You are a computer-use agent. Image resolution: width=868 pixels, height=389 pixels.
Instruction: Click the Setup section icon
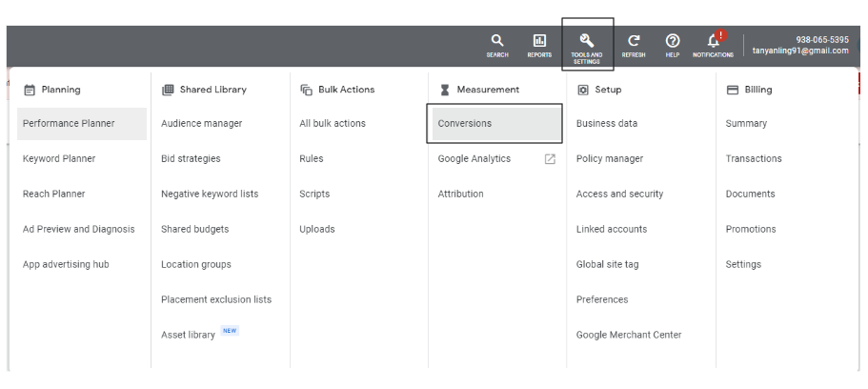coord(583,90)
